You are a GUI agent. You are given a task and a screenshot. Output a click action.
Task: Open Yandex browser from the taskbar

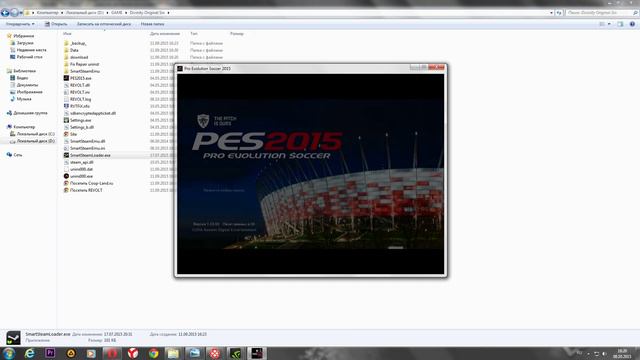pos(133,353)
